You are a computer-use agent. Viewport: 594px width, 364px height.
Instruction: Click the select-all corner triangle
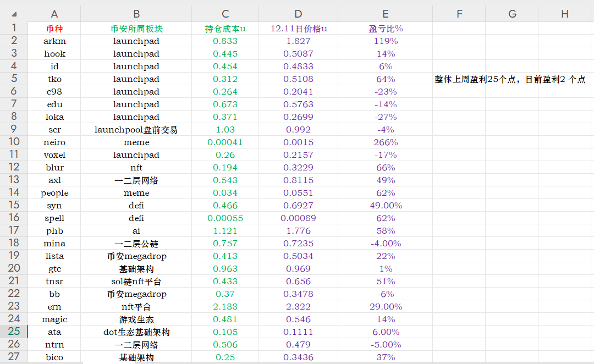14,14
